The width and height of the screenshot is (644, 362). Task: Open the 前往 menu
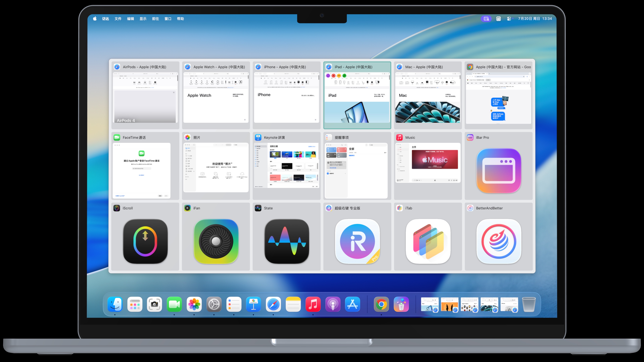pos(155,19)
